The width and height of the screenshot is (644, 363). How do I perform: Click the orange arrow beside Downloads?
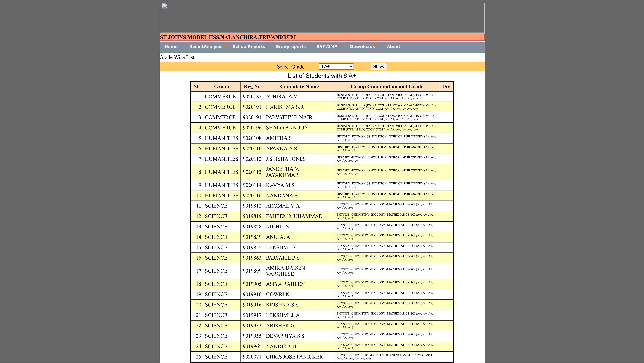point(377,46)
